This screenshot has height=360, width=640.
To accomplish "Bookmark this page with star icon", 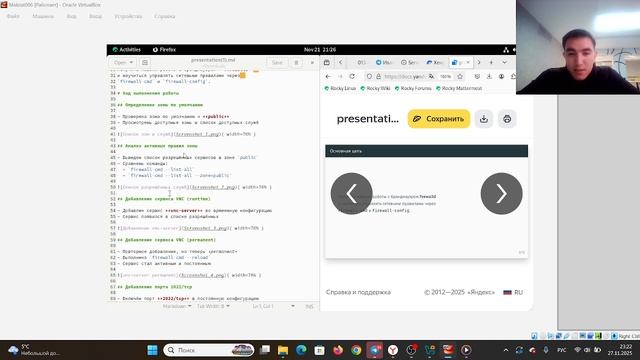I will (460, 76).
